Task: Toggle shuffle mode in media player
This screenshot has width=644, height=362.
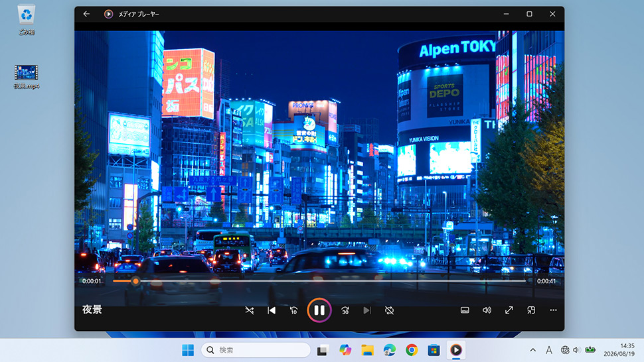Action: click(250, 310)
